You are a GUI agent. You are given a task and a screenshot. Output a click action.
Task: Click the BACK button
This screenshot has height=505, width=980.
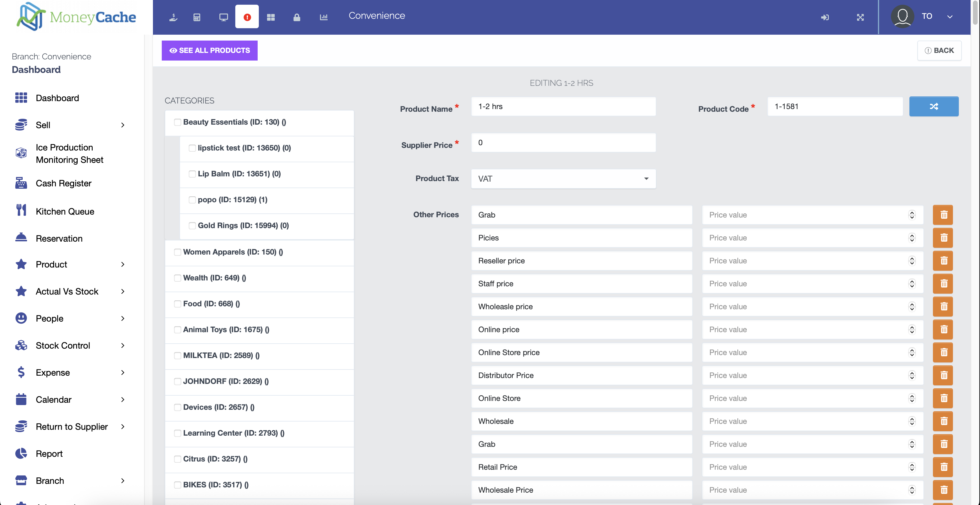pos(939,51)
